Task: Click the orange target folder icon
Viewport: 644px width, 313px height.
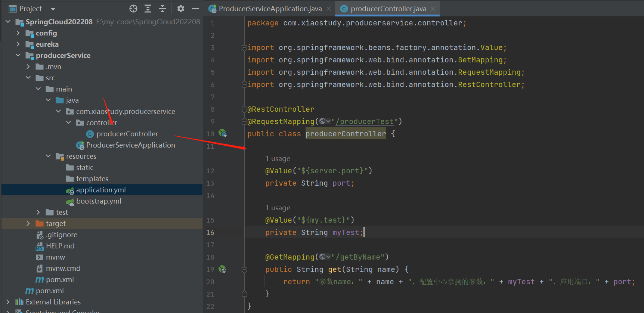Action: click(40, 223)
